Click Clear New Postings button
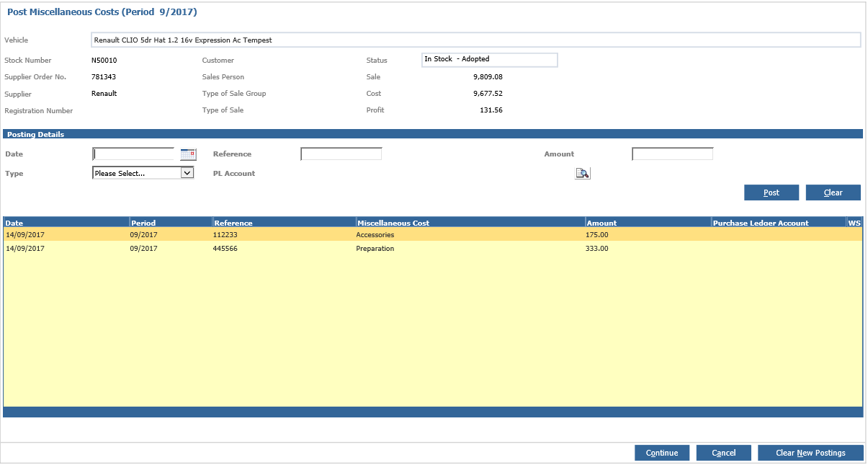This screenshot has height=465, width=868. (810, 453)
